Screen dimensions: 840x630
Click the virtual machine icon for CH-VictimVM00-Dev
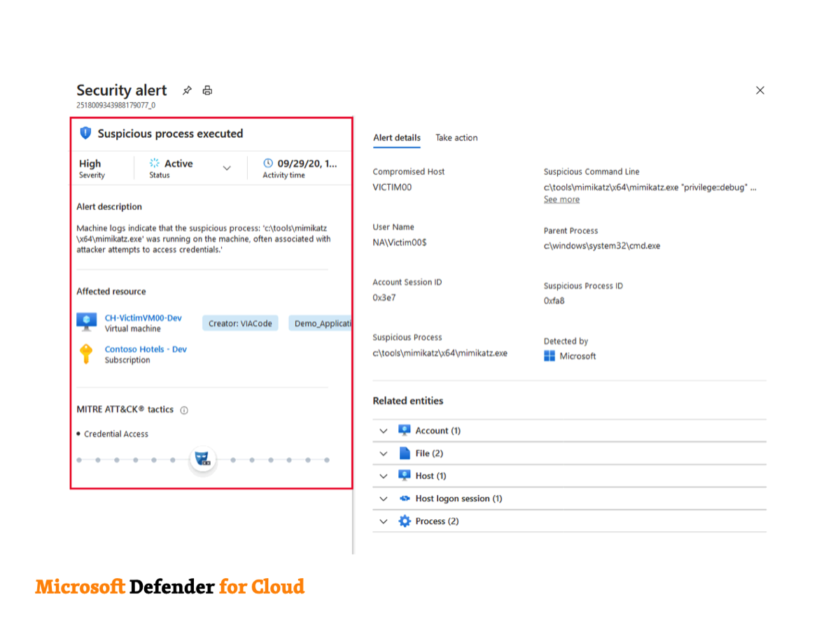(x=86, y=322)
